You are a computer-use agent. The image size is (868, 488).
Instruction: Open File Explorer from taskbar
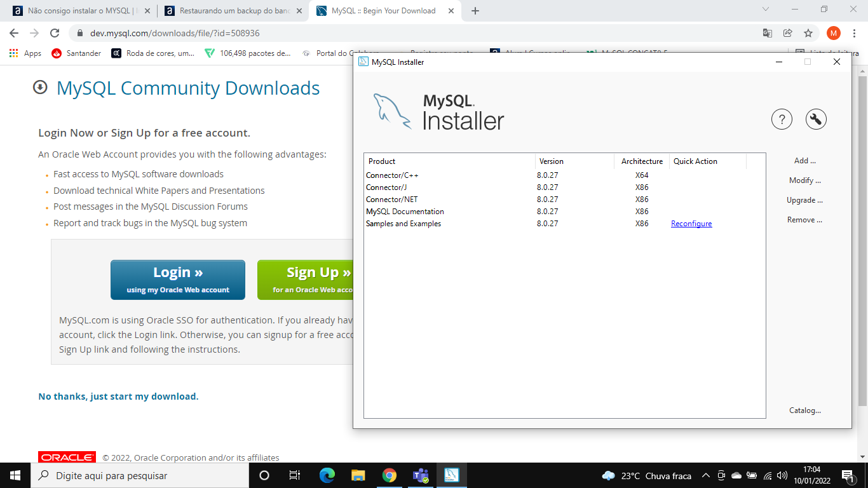(358, 475)
